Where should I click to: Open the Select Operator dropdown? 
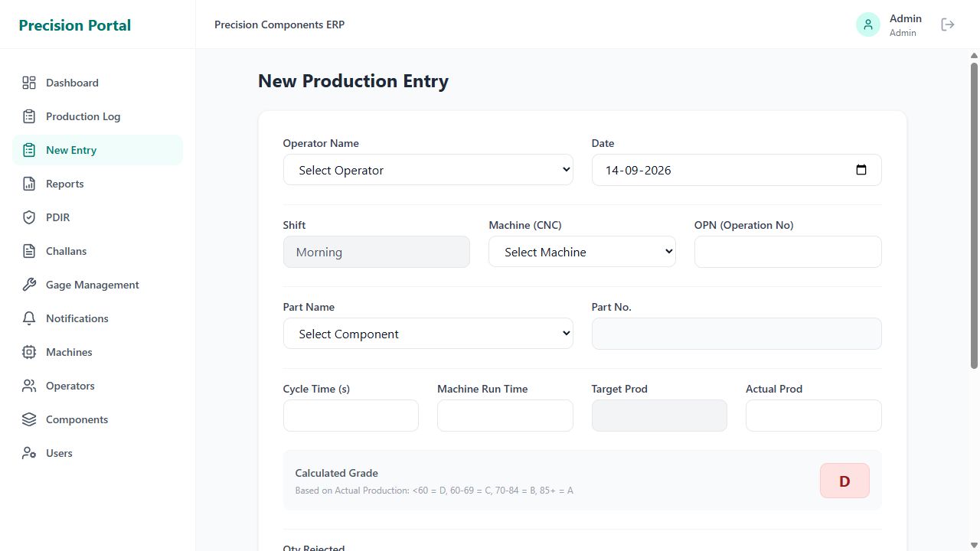(x=428, y=170)
